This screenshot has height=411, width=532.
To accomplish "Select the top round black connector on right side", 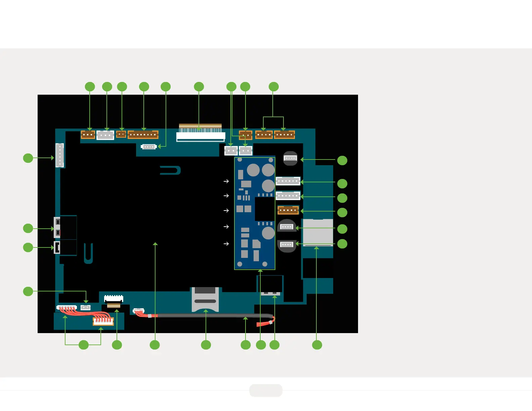I will point(291,158).
